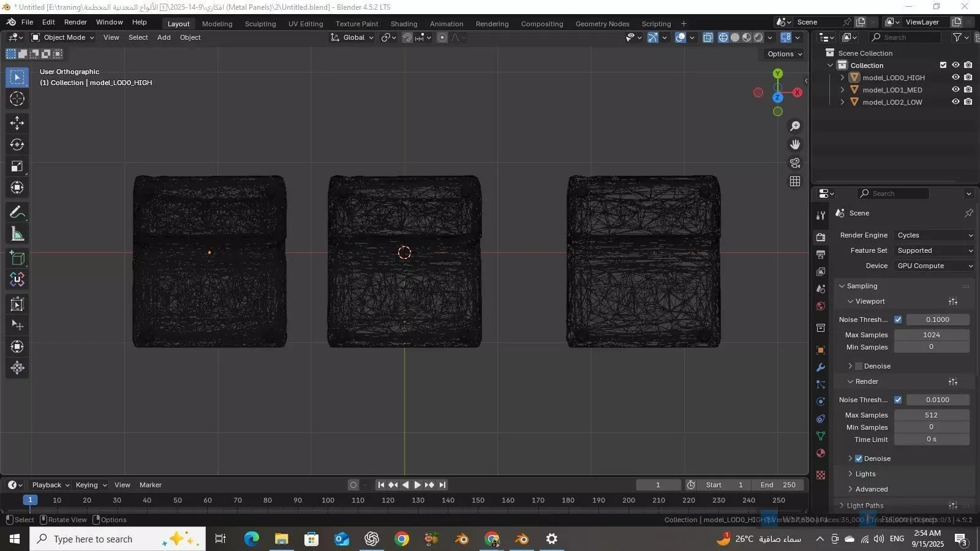Switch orthographic/perspective view grid icon
The height and width of the screenshot is (551, 980).
pyautogui.click(x=795, y=181)
